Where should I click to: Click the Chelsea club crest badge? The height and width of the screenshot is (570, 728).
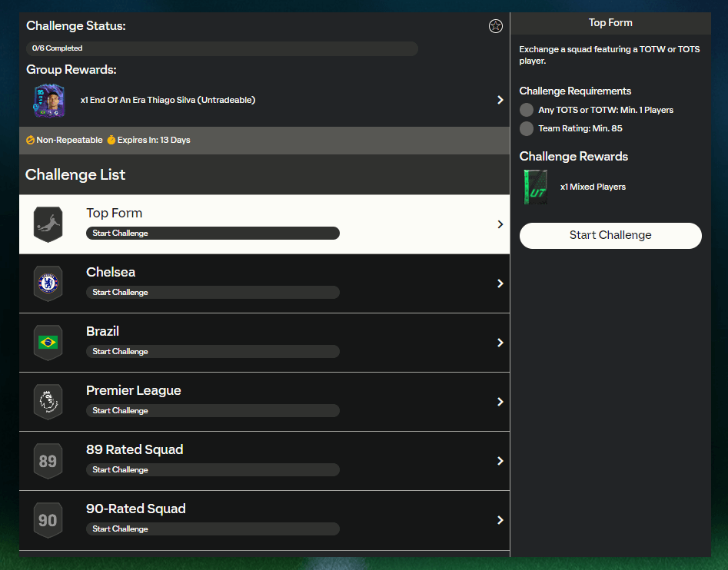coord(48,283)
